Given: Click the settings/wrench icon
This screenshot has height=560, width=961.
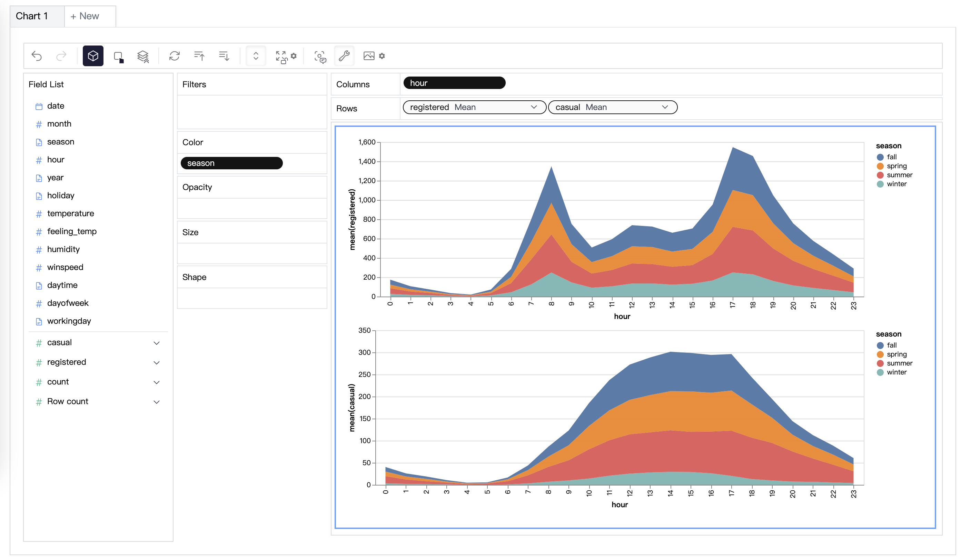Looking at the screenshot, I should [344, 56].
